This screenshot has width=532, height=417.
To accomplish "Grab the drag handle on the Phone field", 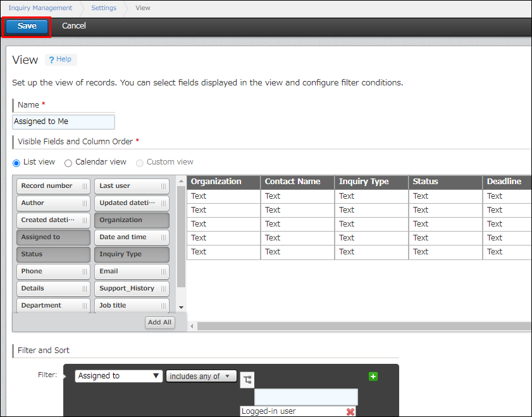I will tap(85, 270).
